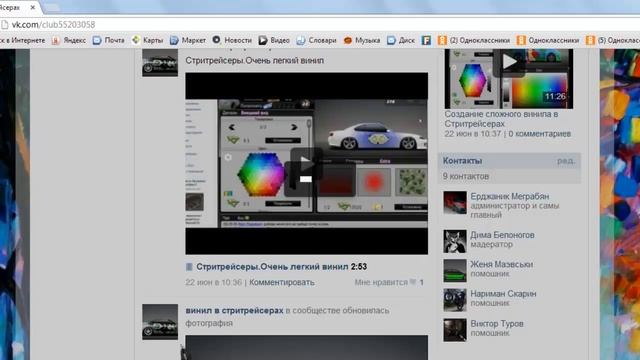The height and width of the screenshot is (360, 640).
Task: Play the Очень легкий винил video
Action: tap(307, 163)
